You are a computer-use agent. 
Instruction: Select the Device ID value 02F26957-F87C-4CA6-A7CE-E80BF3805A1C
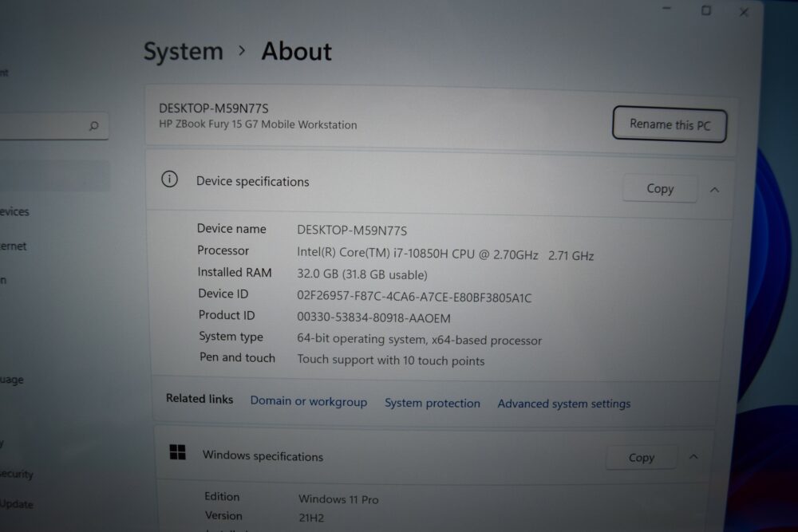click(x=414, y=297)
